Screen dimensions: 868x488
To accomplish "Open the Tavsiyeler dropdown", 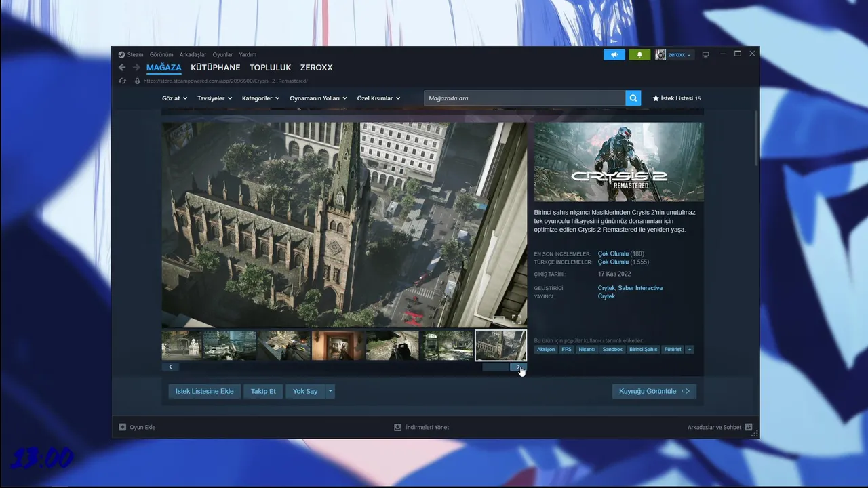I will click(214, 98).
